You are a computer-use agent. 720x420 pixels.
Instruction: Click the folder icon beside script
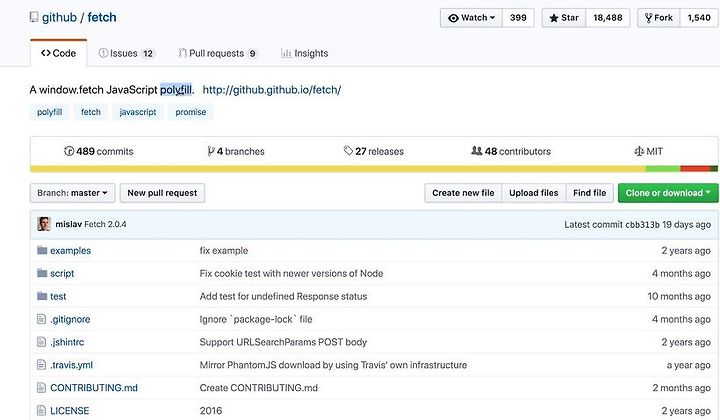point(42,273)
